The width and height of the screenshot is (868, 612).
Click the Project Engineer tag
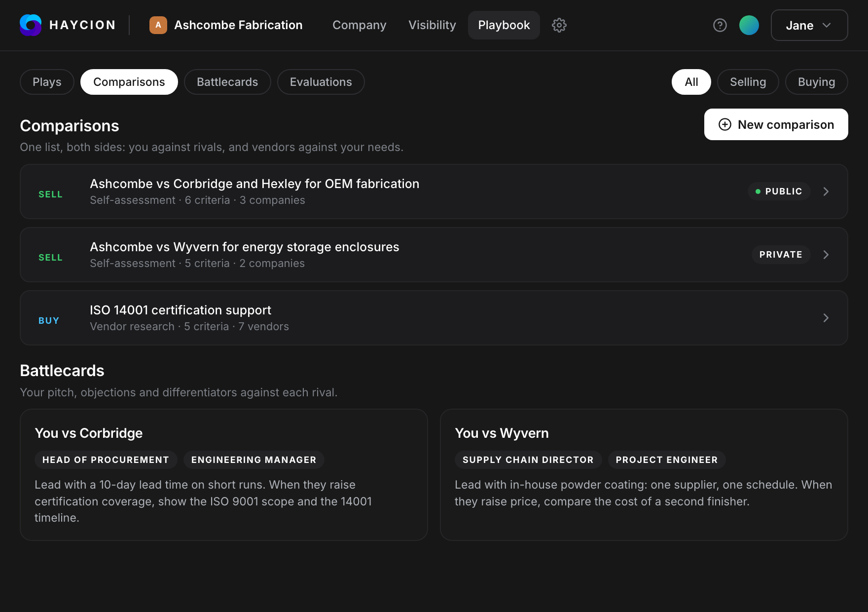click(x=667, y=459)
